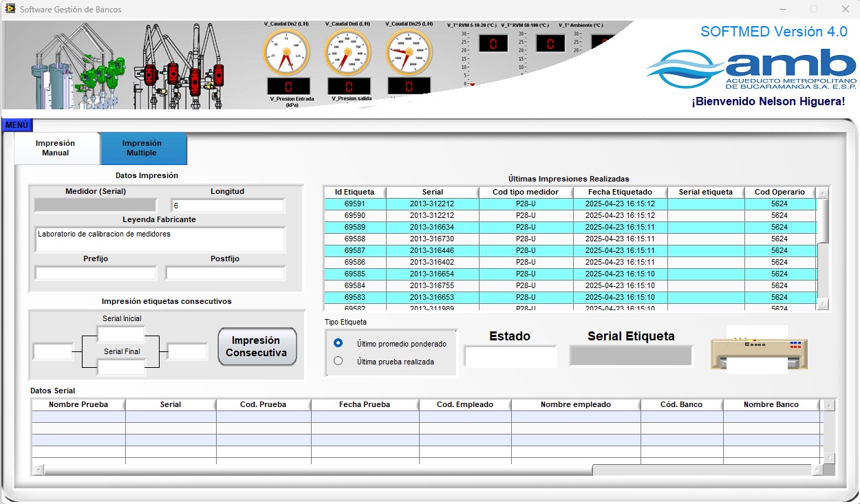The height and width of the screenshot is (504, 860).
Task: Select the row with Id Etiqueta 69591
Action: (570, 204)
